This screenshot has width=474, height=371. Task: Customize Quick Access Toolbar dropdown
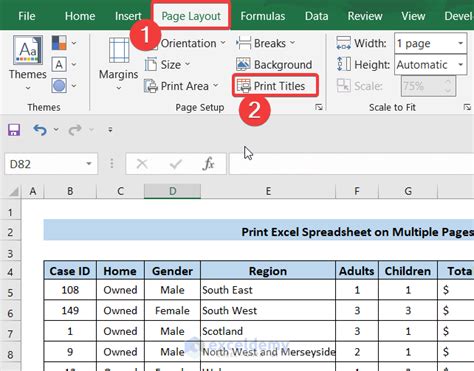[110, 130]
